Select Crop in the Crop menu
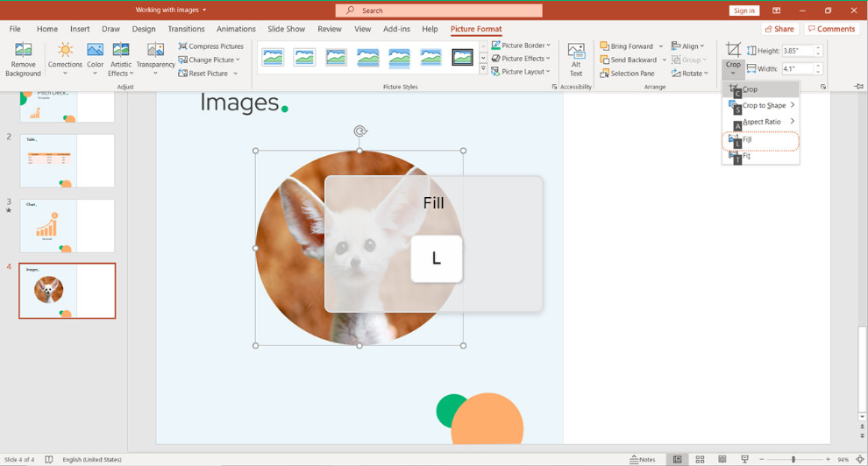The height and width of the screenshot is (466, 868). click(761, 89)
